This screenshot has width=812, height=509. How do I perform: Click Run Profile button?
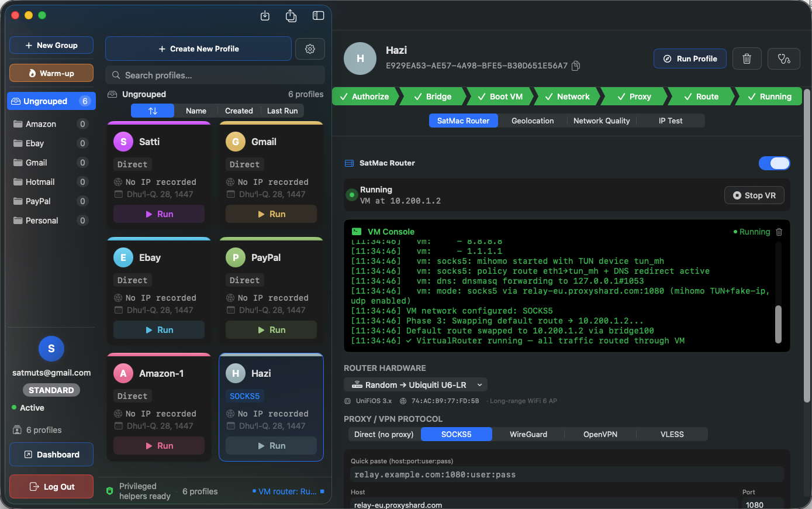690,59
